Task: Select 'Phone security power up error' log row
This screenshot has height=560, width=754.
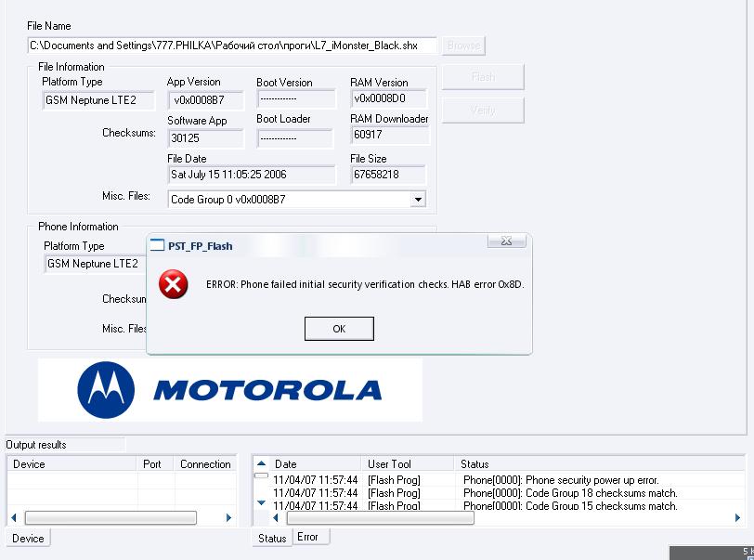Action: pyautogui.click(x=507, y=479)
